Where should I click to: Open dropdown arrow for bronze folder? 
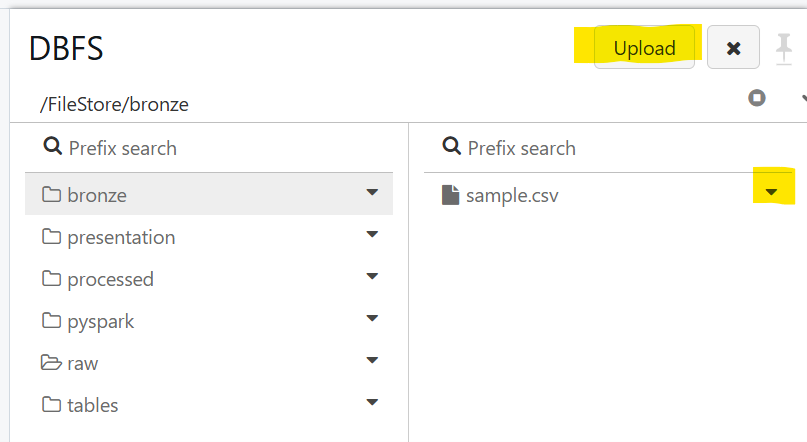pos(372,192)
